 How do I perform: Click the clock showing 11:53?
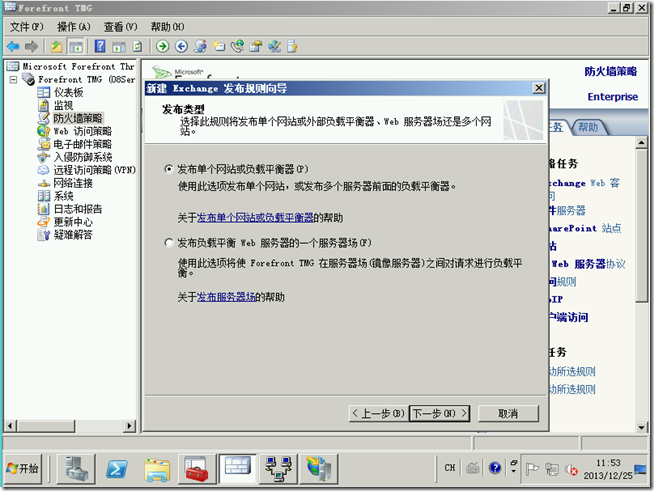coord(608,463)
